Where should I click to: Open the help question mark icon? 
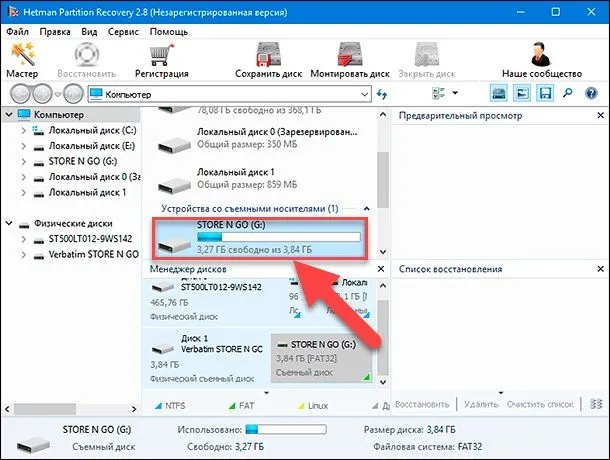(x=591, y=93)
